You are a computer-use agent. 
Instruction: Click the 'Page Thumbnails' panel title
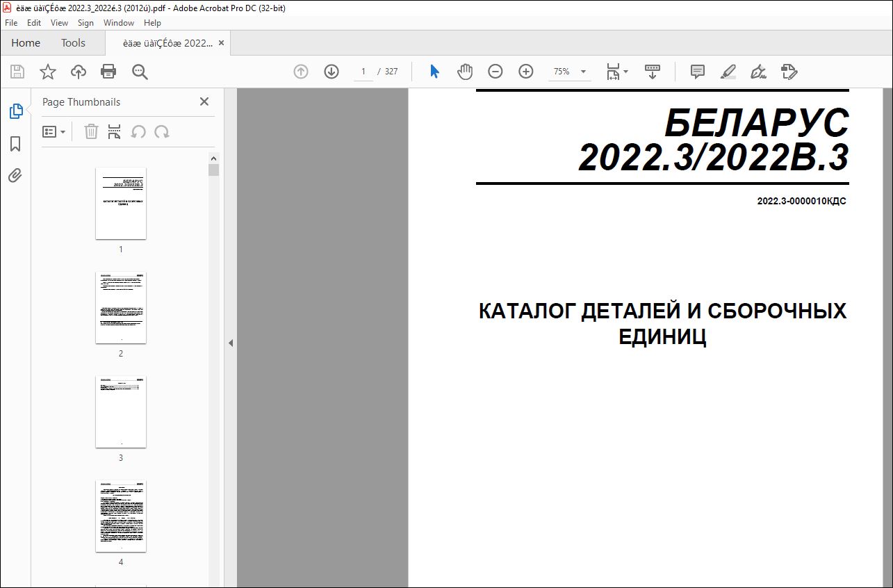click(x=81, y=101)
